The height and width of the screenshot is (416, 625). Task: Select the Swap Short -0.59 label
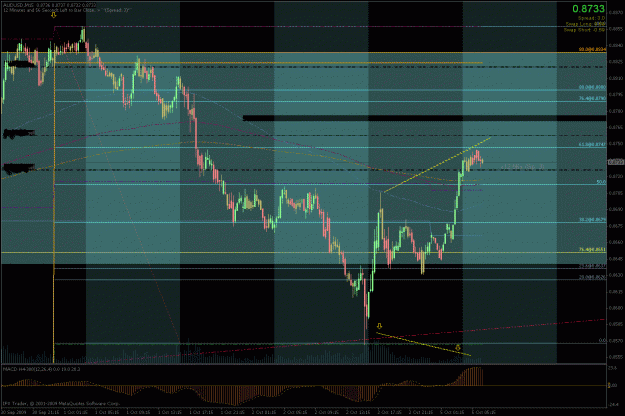click(585, 29)
